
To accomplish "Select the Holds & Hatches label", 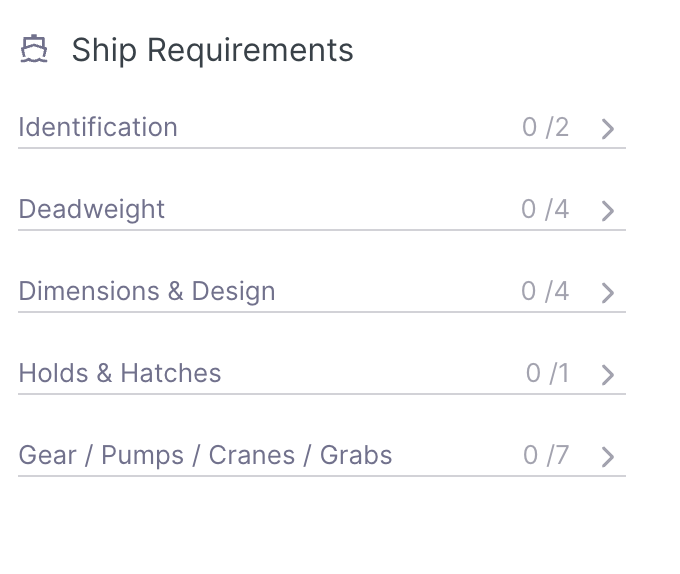I will pyautogui.click(x=120, y=373).
